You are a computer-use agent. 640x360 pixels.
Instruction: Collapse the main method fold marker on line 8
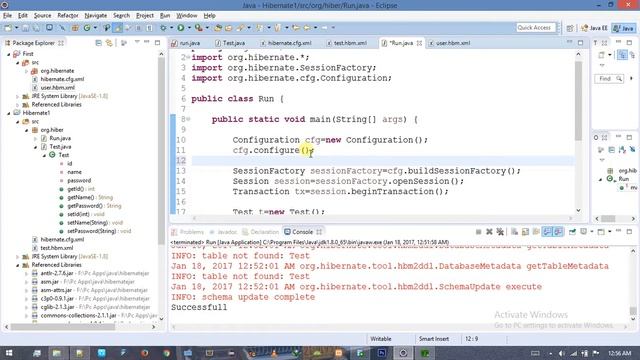[x=188, y=119]
